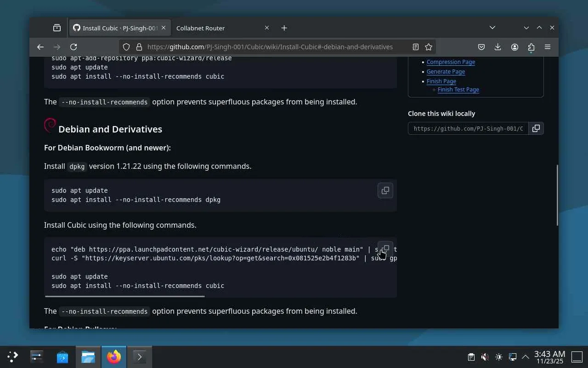588x368 pixels.
Task: Open the Extensions menu
Action: (x=531, y=47)
